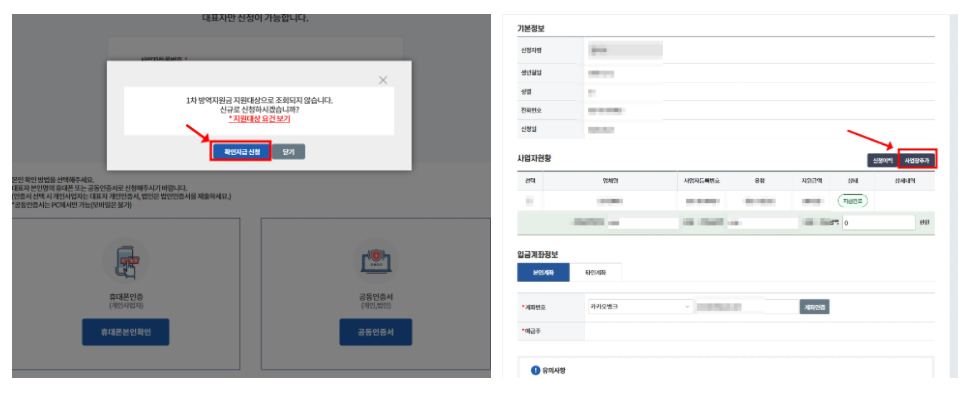This screenshot has height=397, width=967.
Task: Click the 사업자등록번호 column header
Action: coord(702,181)
